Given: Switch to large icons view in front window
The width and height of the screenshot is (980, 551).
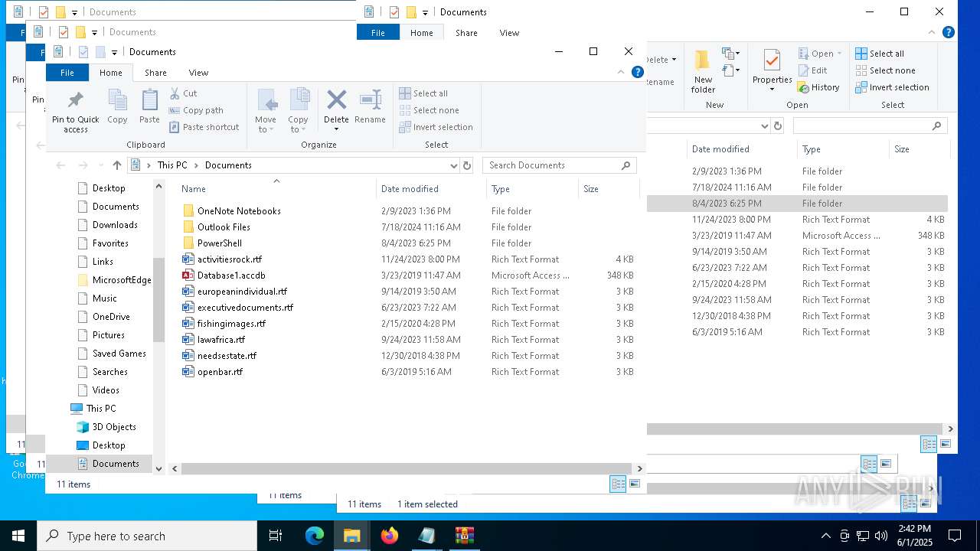Looking at the screenshot, I should [x=635, y=484].
